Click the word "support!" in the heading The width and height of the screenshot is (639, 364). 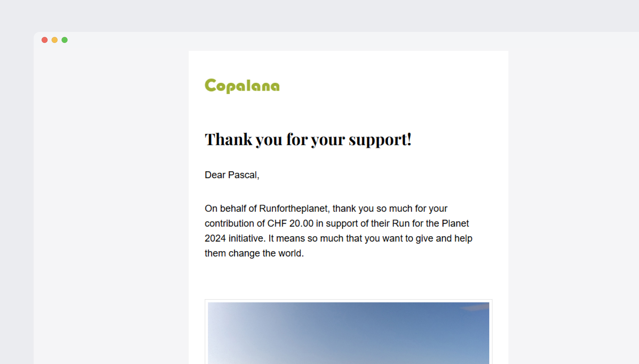point(380,139)
